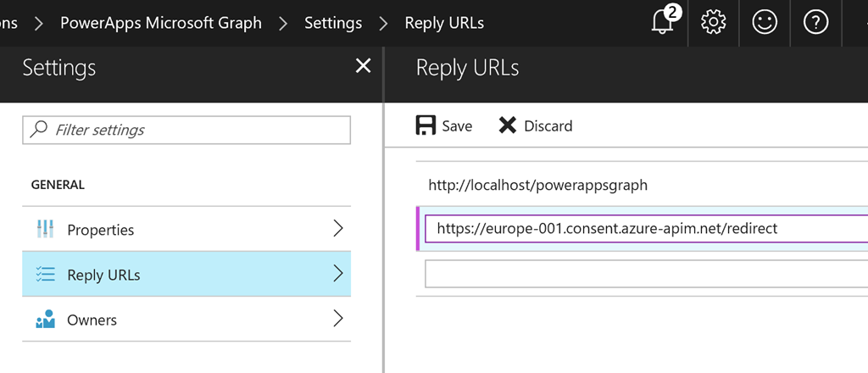Image resolution: width=868 pixels, height=373 pixels.
Task: Select PowerApps Microsoft Graph breadcrumb
Action: [x=160, y=23]
